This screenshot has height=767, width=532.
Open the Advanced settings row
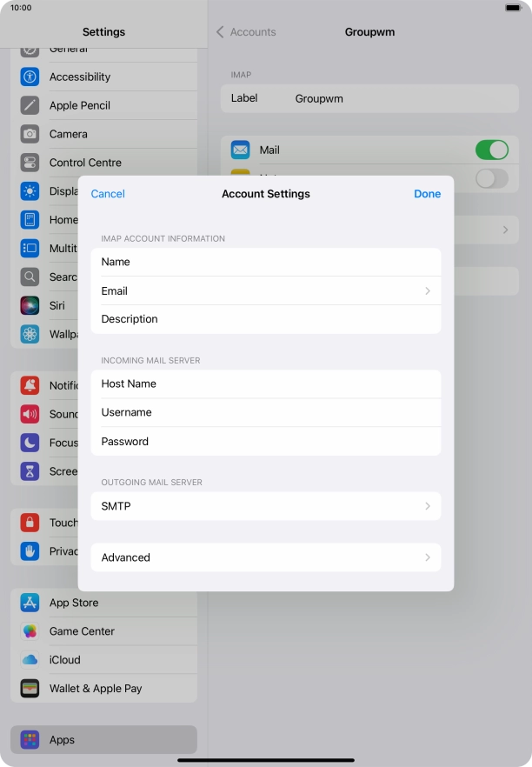(x=265, y=557)
